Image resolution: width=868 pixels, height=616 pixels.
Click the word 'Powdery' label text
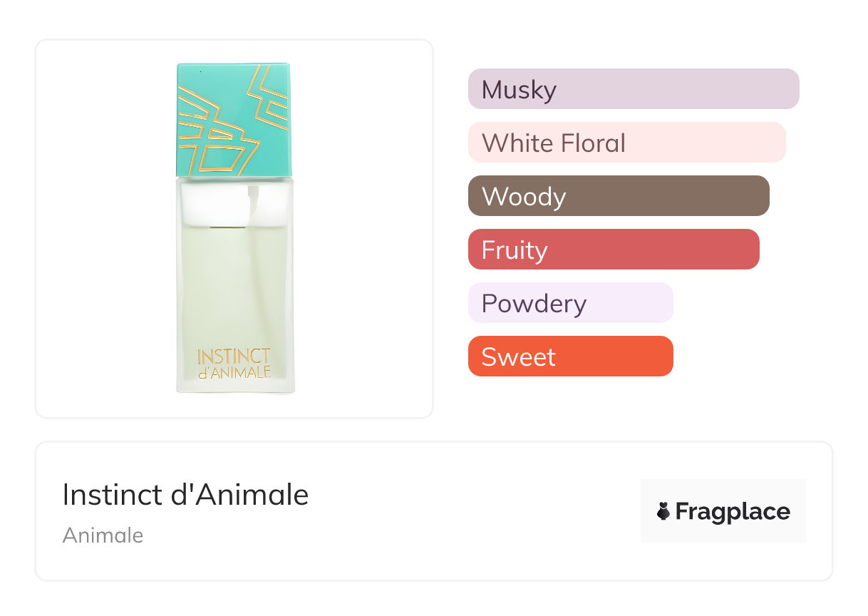[534, 304]
